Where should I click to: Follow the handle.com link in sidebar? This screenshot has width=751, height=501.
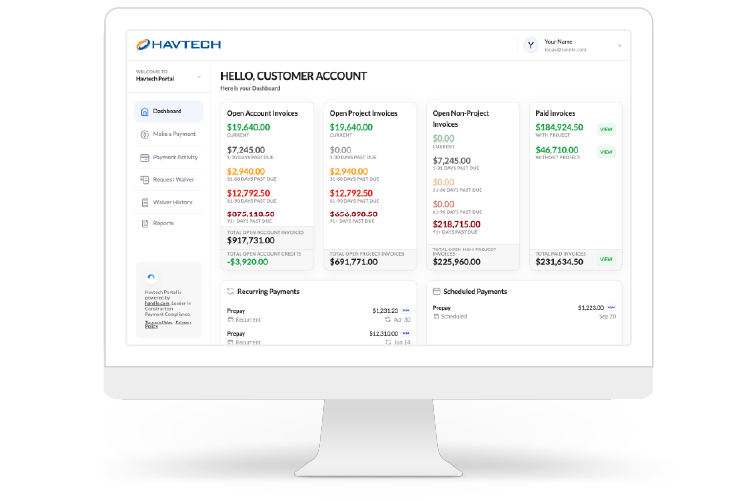coord(155,301)
